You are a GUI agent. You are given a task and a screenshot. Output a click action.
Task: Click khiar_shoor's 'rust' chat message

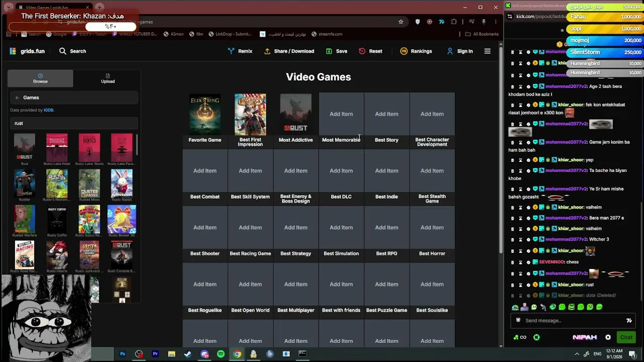pyautogui.click(x=590, y=285)
